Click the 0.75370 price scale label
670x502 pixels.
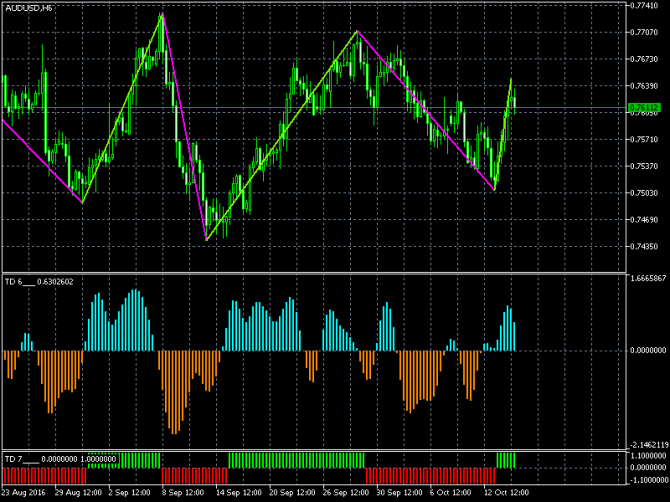click(644, 166)
